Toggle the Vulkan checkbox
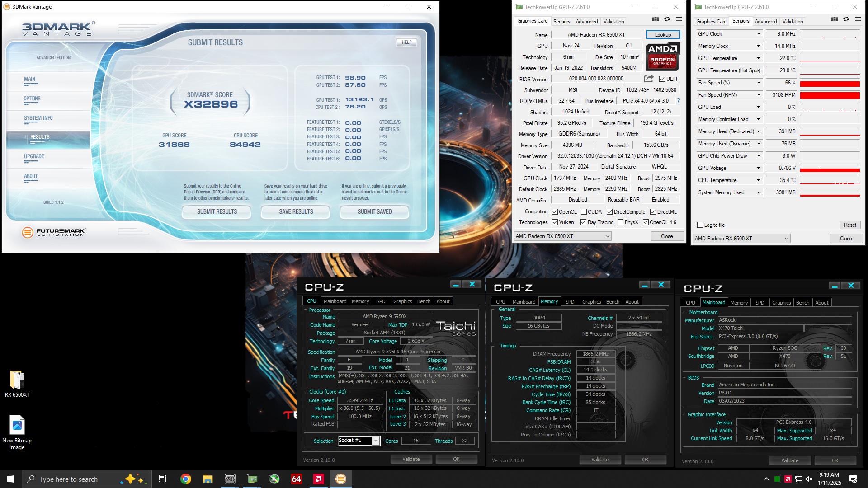 (555, 222)
